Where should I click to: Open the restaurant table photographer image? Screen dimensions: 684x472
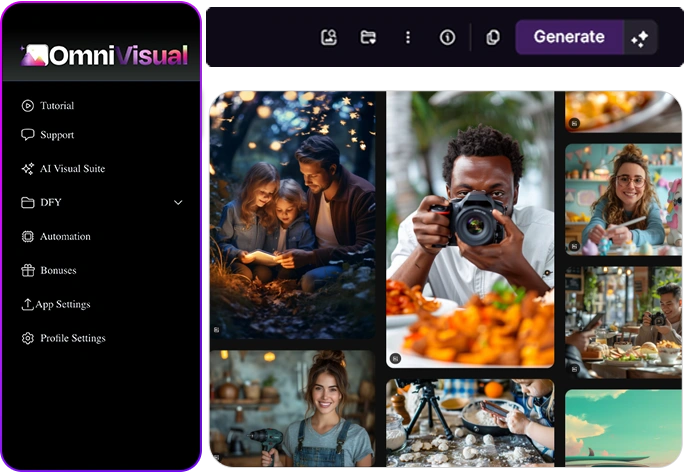point(623,322)
